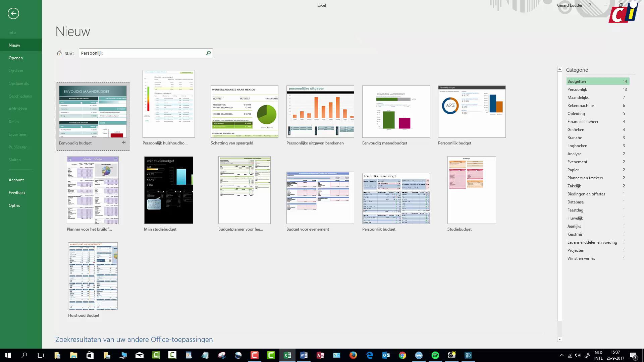
Task: Open Spotify in the taskbar
Action: tap(435, 355)
